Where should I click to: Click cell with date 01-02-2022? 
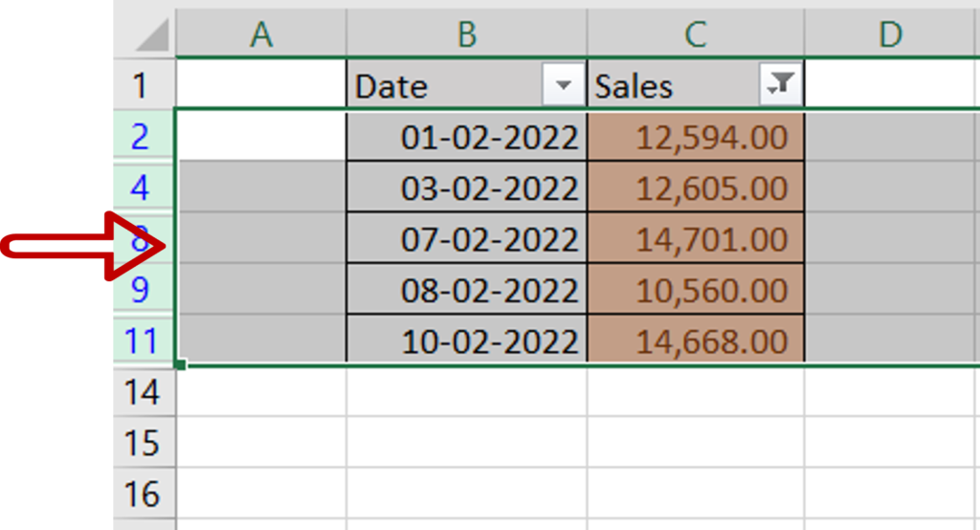pos(467,136)
